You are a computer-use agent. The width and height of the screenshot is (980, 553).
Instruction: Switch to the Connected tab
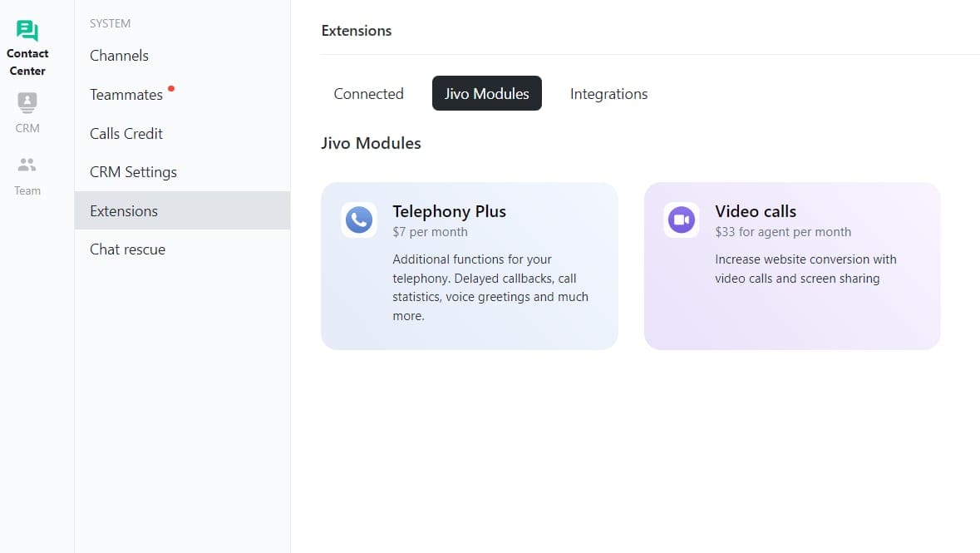(x=368, y=94)
